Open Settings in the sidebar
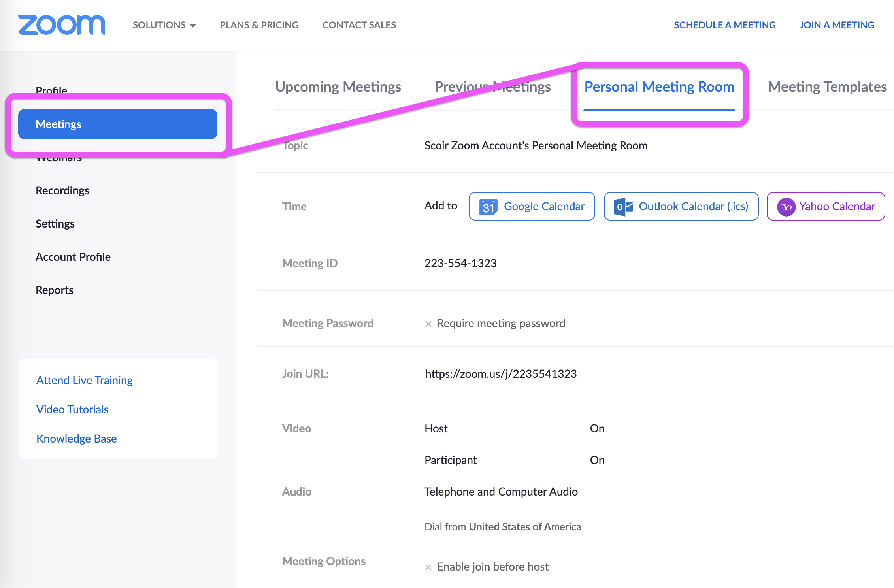Screen dimensions: 894x588 point(55,224)
